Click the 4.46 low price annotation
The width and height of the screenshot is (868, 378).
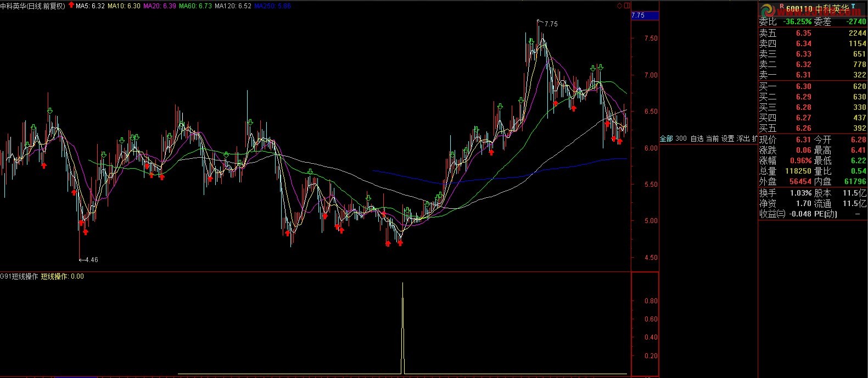91,260
